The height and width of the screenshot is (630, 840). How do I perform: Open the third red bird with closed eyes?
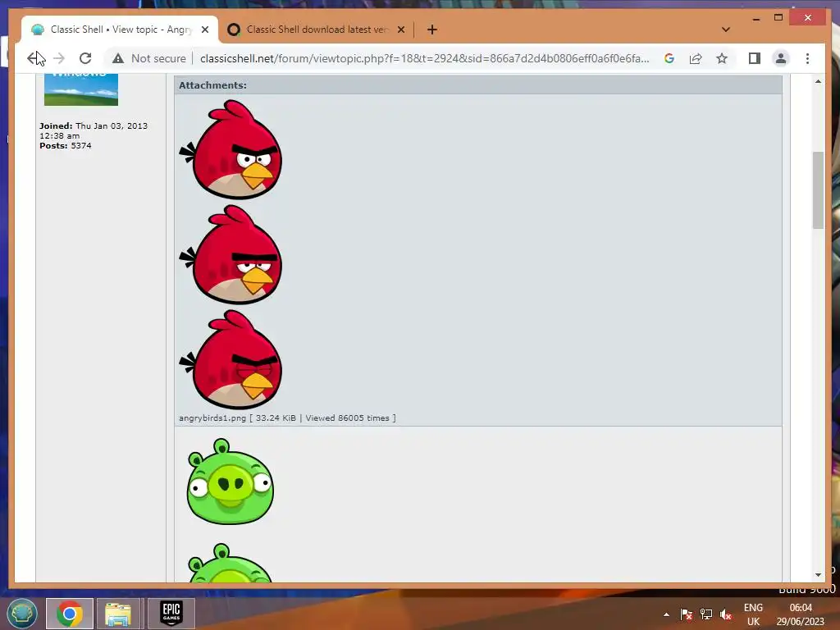click(231, 359)
